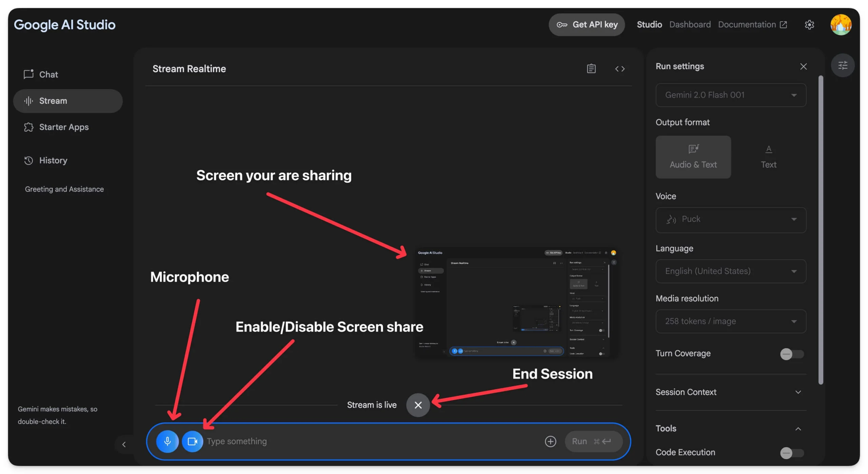This screenshot has width=868, height=474.
Task: Open the 258 tokens / image dropdown
Action: [x=731, y=321]
